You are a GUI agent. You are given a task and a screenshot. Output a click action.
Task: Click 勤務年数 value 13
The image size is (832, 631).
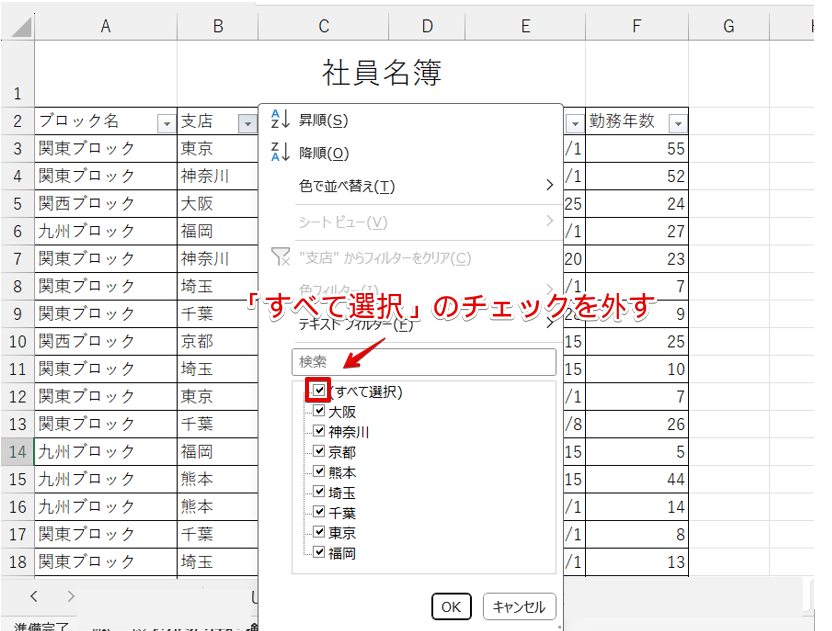tap(637, 561)
